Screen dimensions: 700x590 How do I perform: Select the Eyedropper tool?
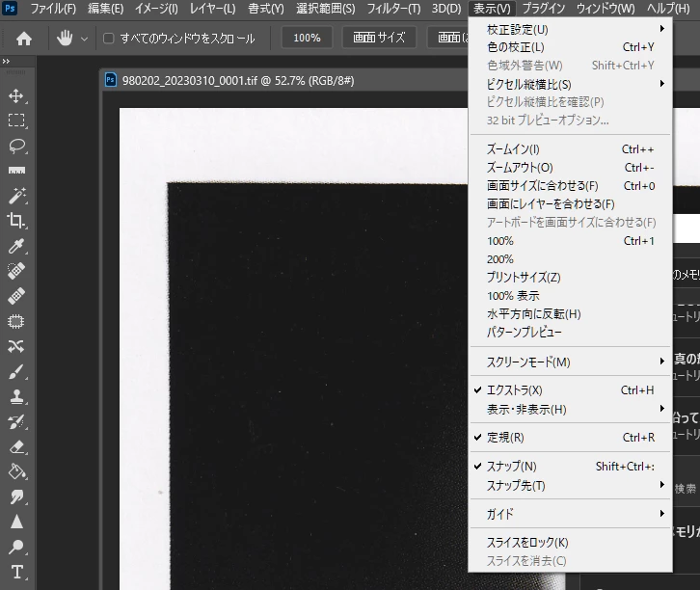point(16,246)
